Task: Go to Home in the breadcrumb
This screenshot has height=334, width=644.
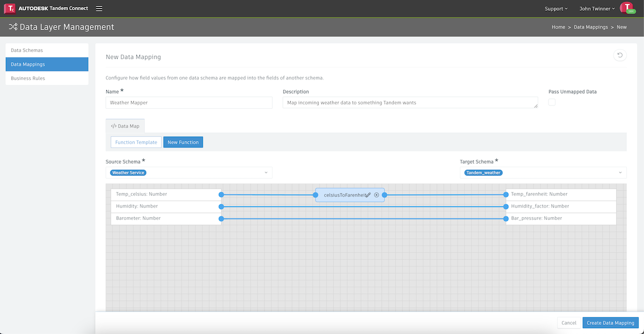Action: 558,27
